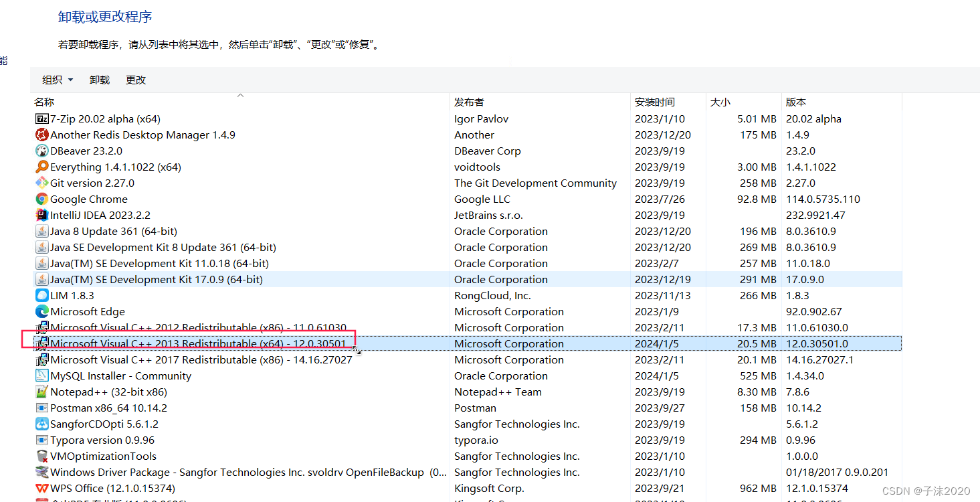Click version 114.0.5735.110
Image resolution: width=980 pixels, height=502 pixels.
(x=823, y=199)
